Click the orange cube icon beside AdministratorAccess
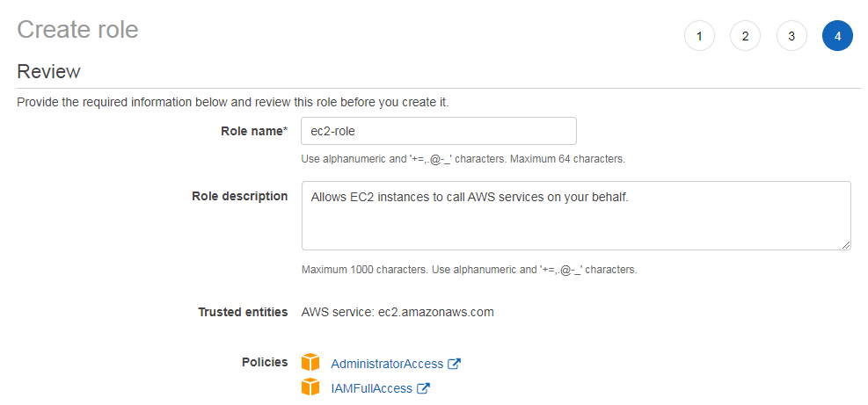 point(310,363)
